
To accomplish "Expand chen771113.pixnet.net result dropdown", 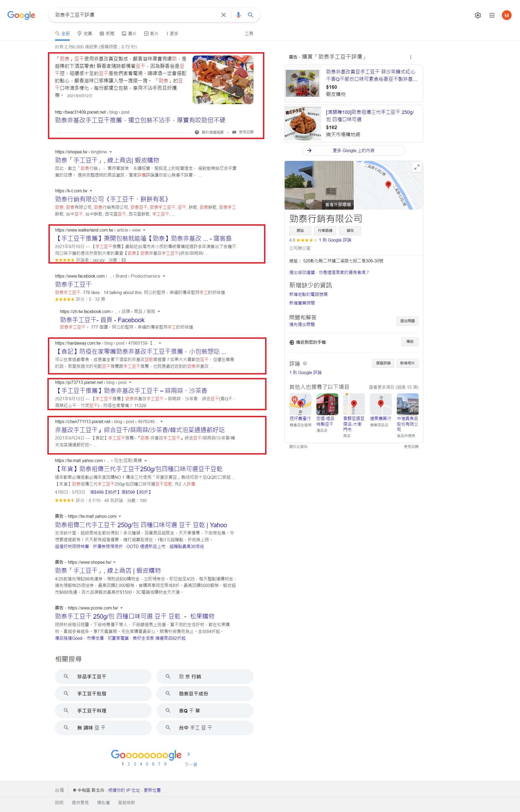I will [161, 422].
